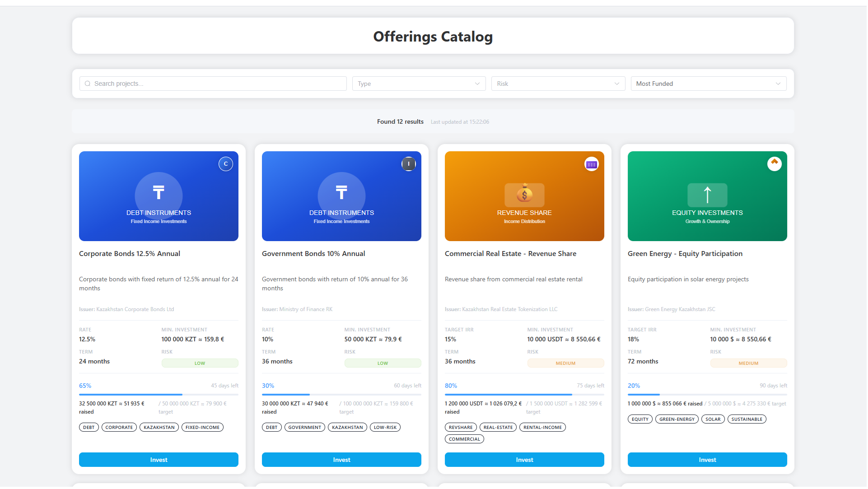Screen dimensions: 868x489
Task: Select the KAZAKHSTAN tag under Government Bonds
Action: point(347,427)
